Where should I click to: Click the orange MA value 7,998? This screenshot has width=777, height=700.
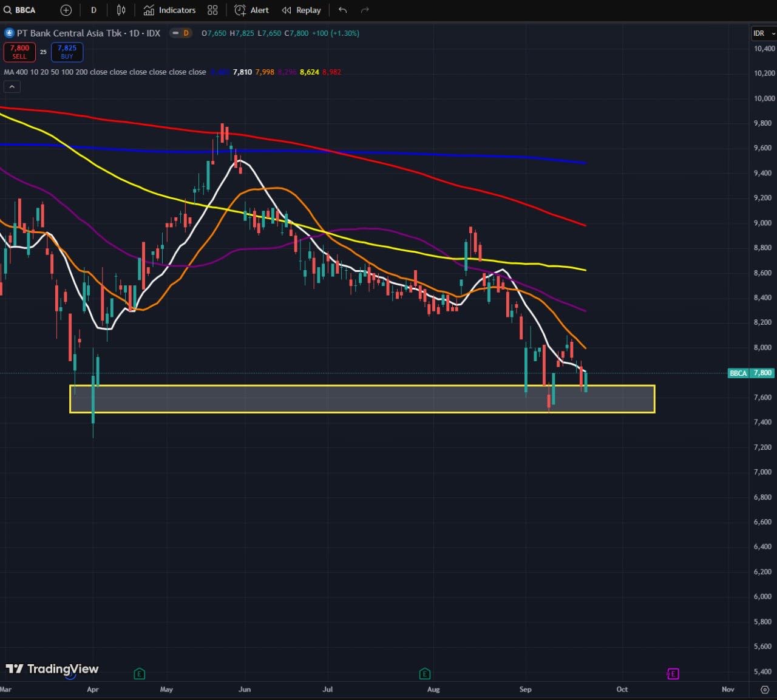click(x=265, y=72)
